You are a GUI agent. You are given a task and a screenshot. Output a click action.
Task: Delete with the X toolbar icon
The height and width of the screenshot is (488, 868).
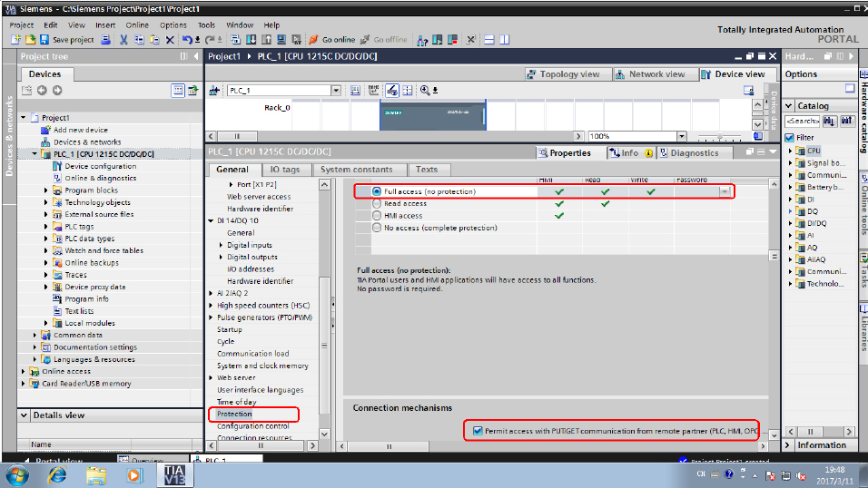click(170, 40)
